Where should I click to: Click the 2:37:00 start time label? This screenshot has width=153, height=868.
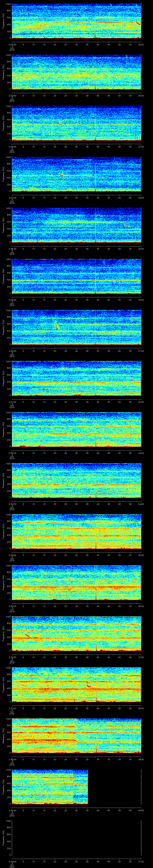(12, 708)
